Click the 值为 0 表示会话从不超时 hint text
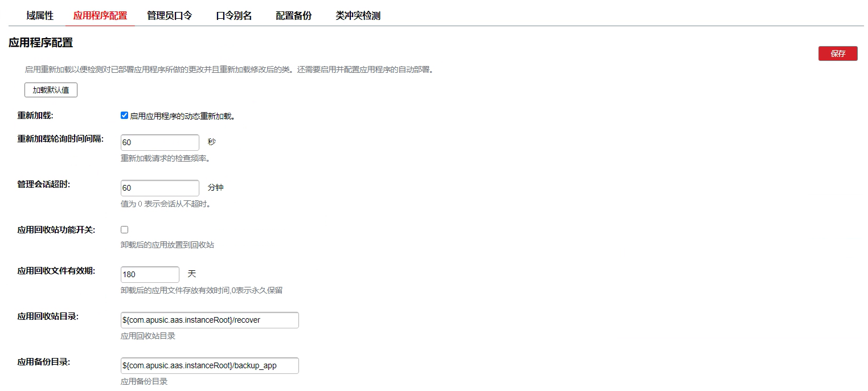The height and width of the screenshot is (391, 868). (x=169, y=204)
